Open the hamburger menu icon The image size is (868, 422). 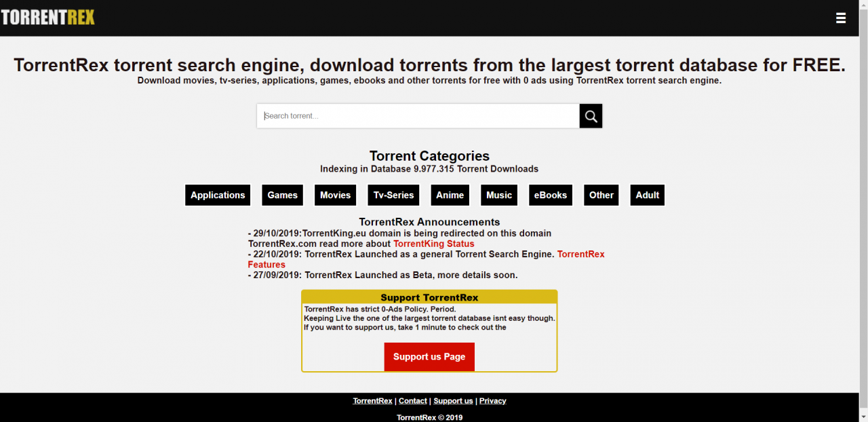841,18
